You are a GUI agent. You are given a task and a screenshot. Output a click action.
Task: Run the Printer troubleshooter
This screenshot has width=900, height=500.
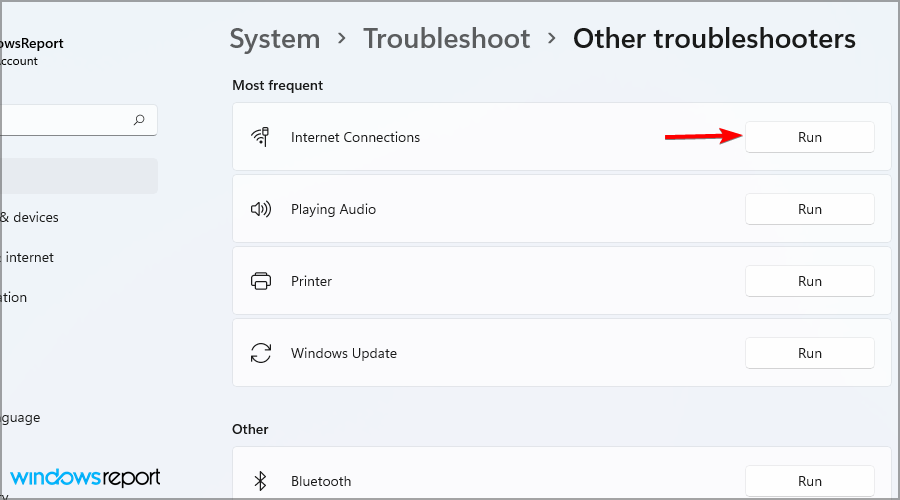[x=809, y=281]
